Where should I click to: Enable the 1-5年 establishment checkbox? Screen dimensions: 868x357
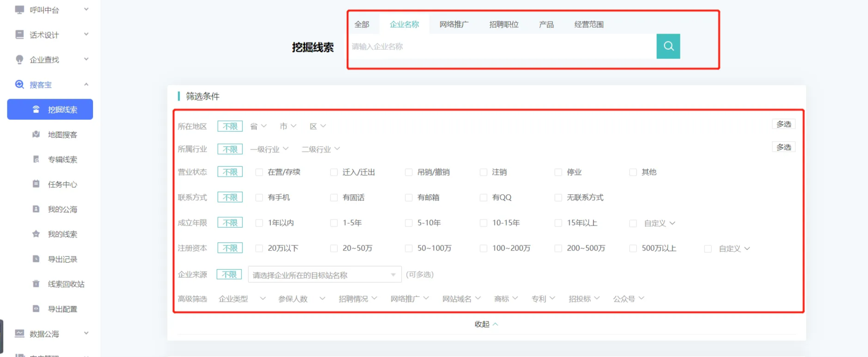334,223
